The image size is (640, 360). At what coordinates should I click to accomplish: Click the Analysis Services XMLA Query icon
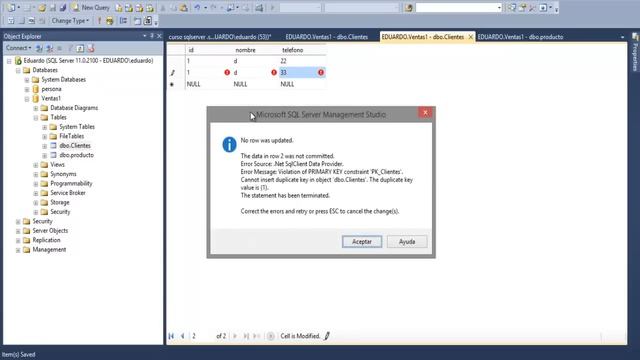click(x=149, y=8)
